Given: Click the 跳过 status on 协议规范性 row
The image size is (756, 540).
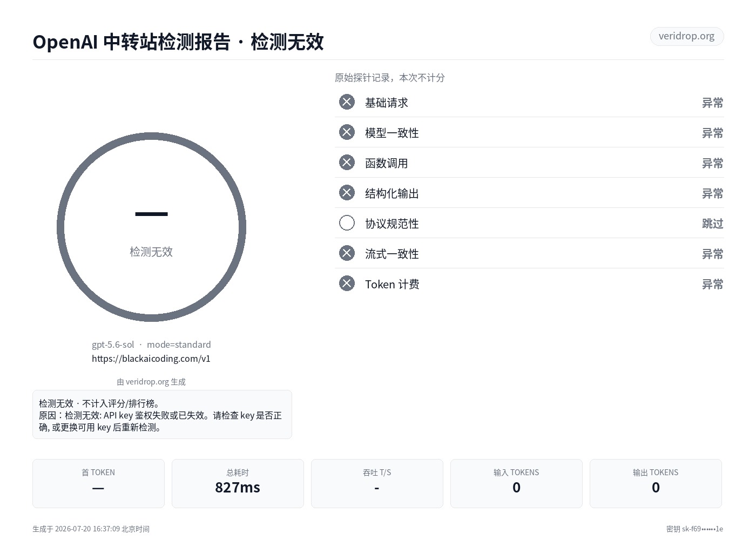Looking at the screenshot, I should click(x=712, y=224).
